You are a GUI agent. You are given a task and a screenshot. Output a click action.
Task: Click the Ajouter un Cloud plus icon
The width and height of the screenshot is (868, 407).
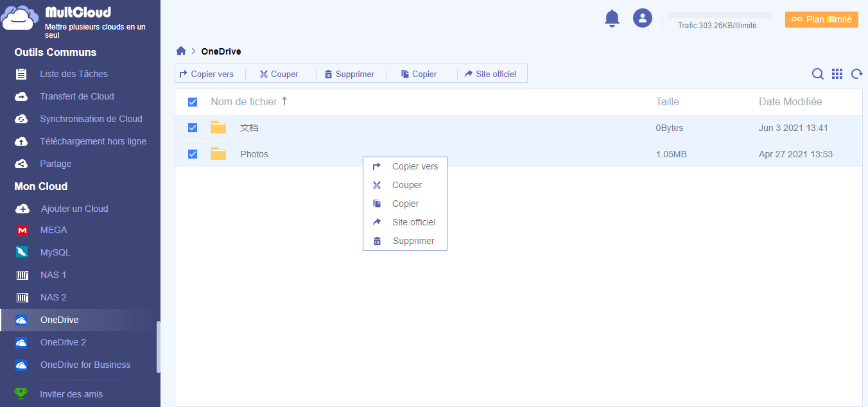22,209
